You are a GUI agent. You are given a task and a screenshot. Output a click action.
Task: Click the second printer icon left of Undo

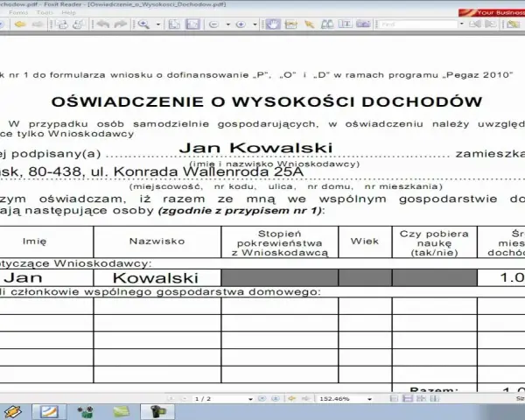coord(80,24)
